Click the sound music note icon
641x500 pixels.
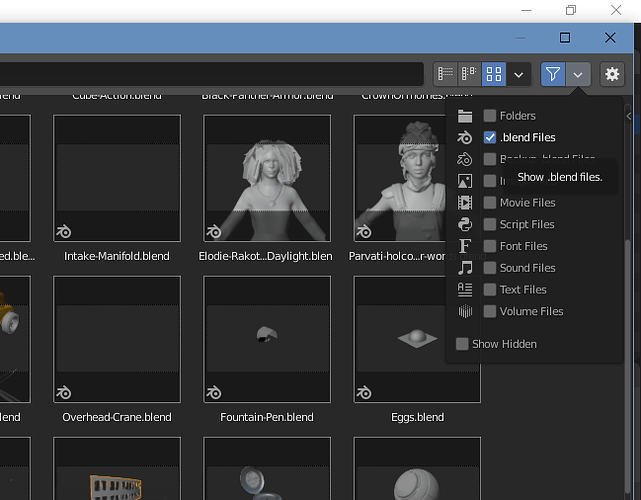(465, 268)
